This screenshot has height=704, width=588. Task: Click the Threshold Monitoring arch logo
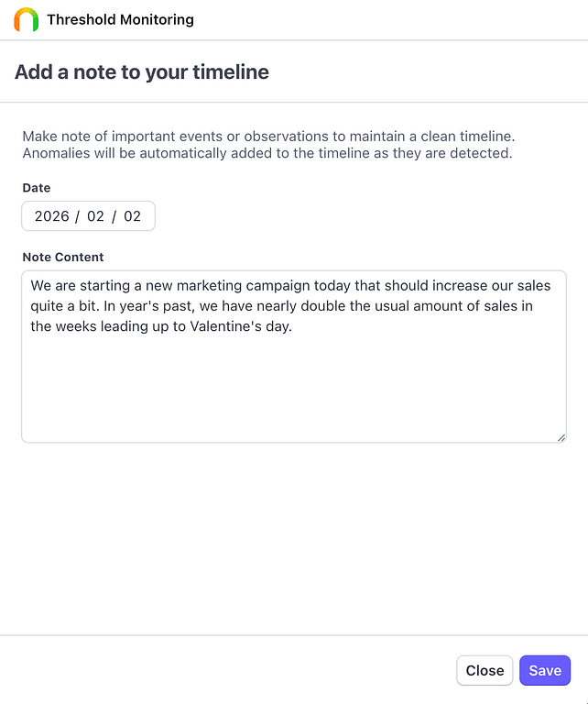click(27, 19)
